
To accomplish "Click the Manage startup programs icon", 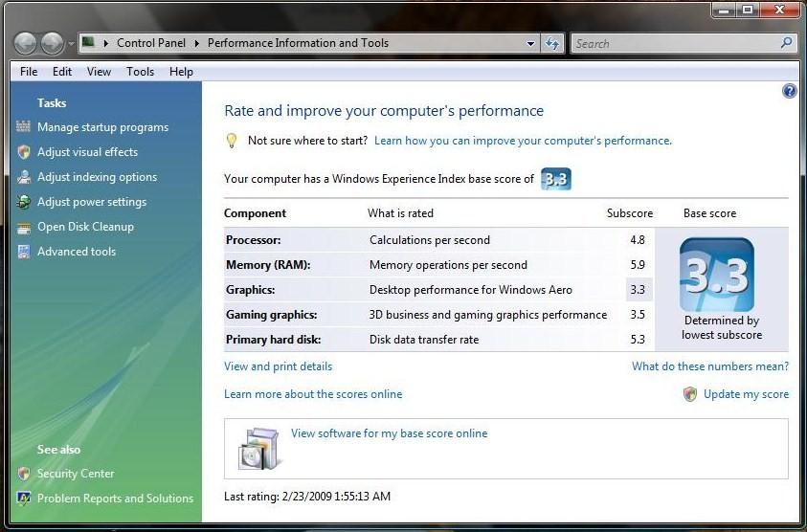I will [x=23, y=126].
